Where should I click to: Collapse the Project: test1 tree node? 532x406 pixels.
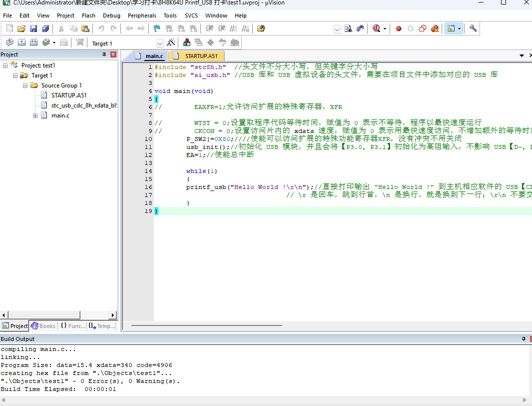[5, 65]
